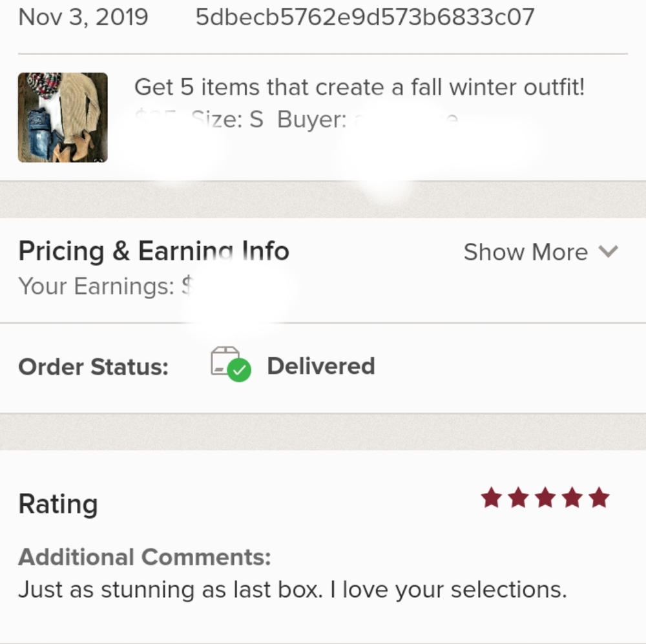Click the Nov 3, 2019 order date
646x644 pixels.
coord(83,17)
